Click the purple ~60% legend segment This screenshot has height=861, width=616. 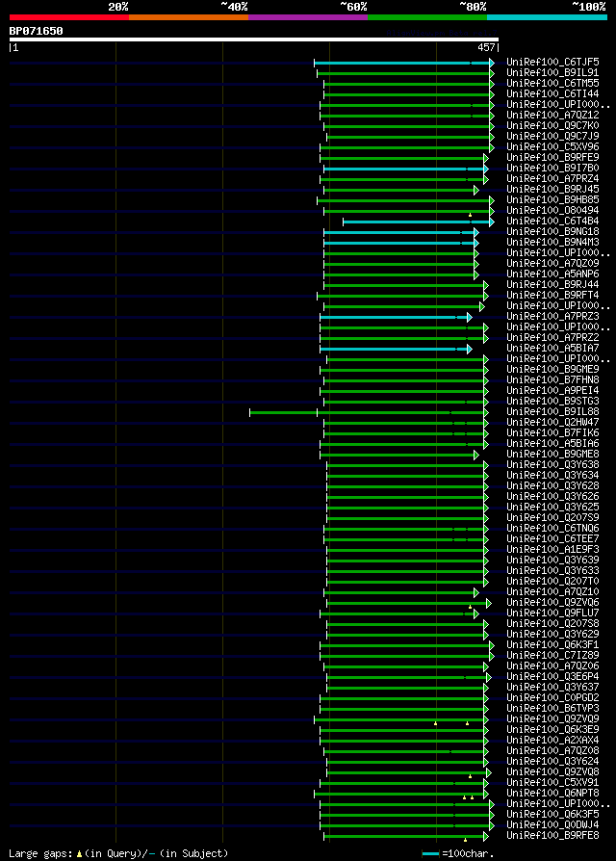tap(308, 17)
